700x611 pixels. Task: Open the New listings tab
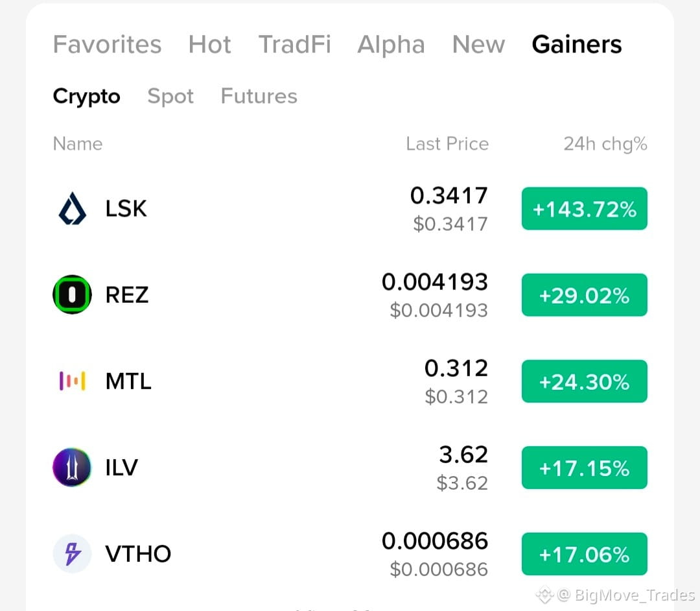click(478, 44)
